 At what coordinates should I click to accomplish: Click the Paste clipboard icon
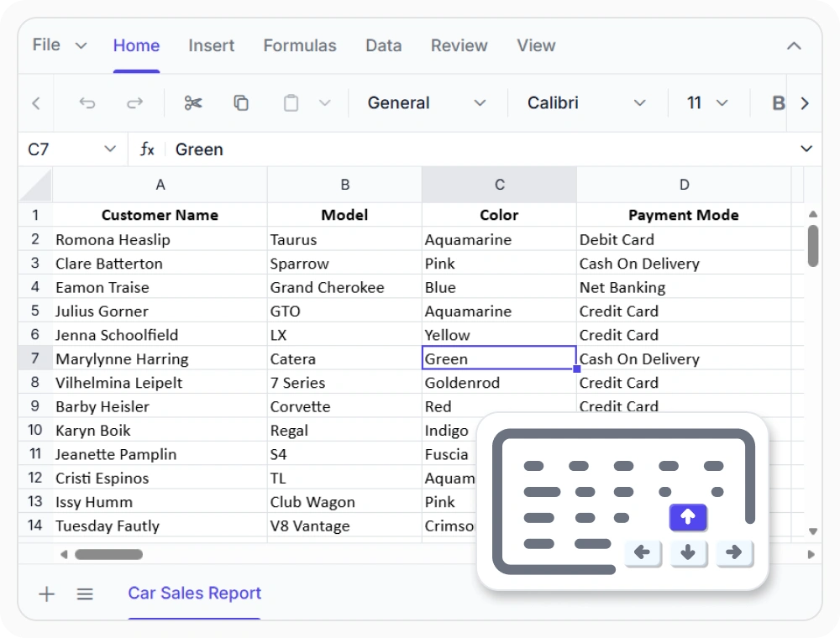291,102
